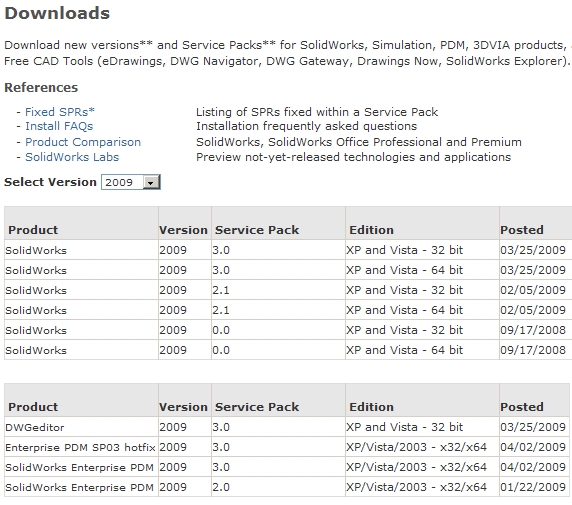Click version 2009 in the DWGeditor row

tap(173, 427)
